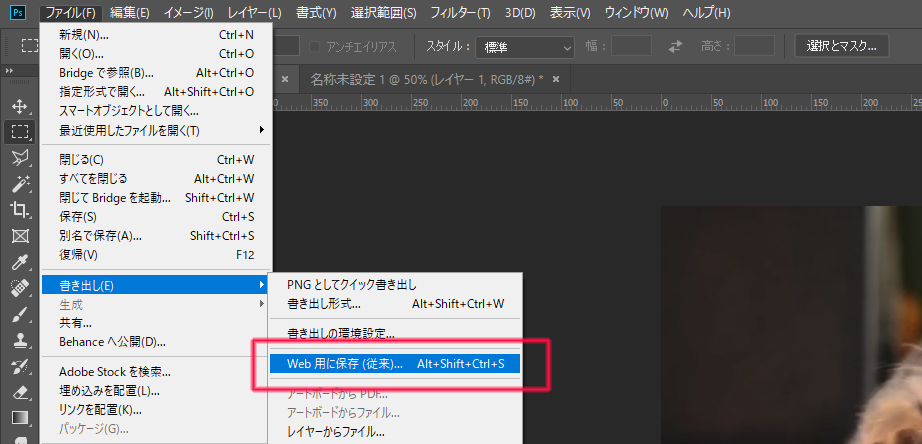922x444 pixels.
Task: Choose 書き出しの環境設定... submenu item
Action: [395, 333]
